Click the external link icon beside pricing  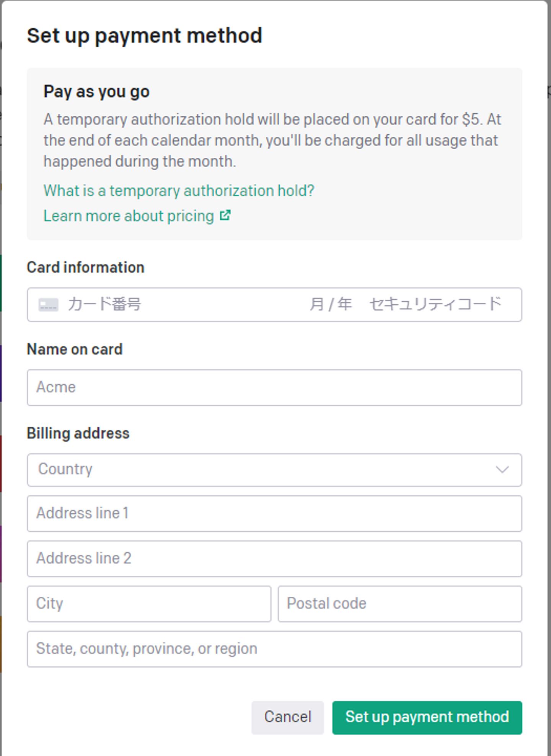(x=225, y=216)
